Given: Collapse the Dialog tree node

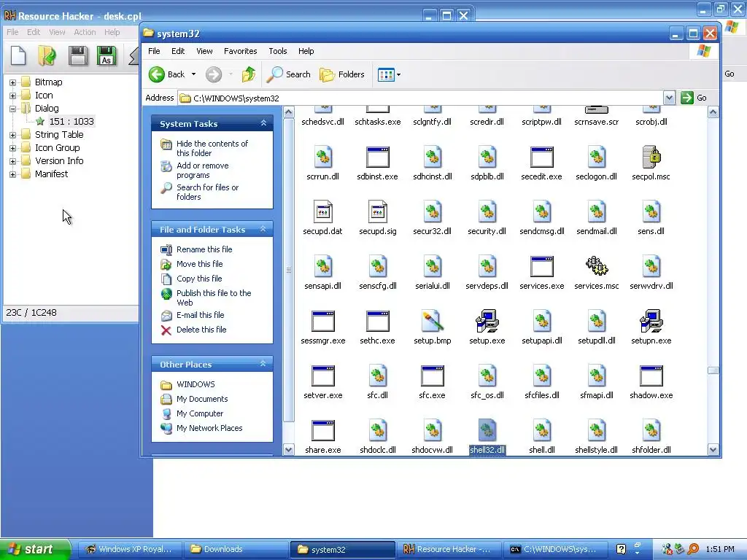Looking at the screenshot, I should click(13, 109).
